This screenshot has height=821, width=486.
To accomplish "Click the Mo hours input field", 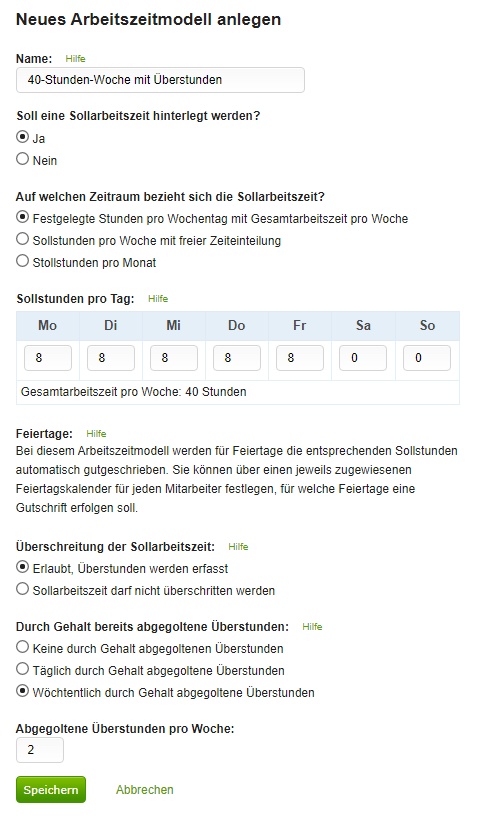I will click(48, 358).
